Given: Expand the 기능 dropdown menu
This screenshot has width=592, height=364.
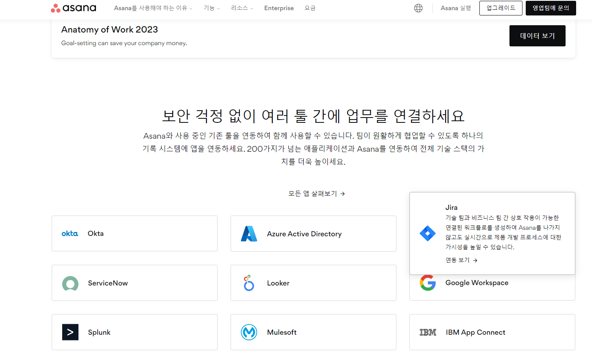Looking at the screenshot, I should (x=212, y=8).
